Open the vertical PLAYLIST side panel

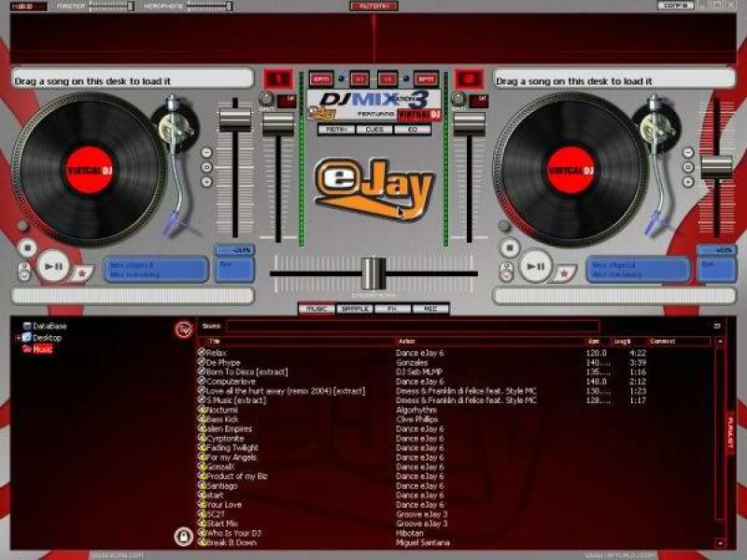point(730,434)
